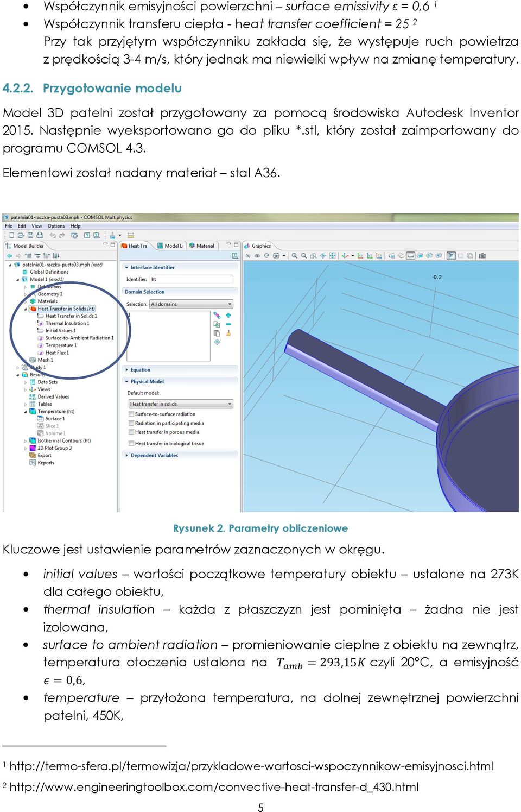Expand the 2D Plot Group 3 node arrow
The image size is (521, 812).
click(x=26, y=448)
